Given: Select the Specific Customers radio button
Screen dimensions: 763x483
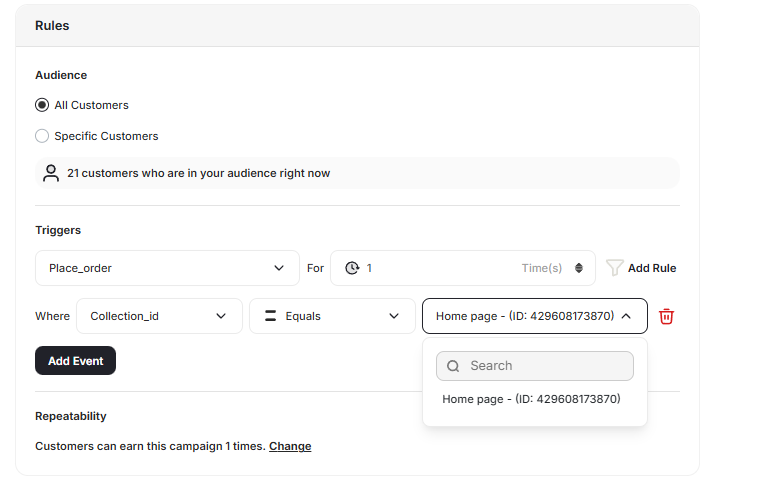Looking at the screenshot, I should point(42,136).
